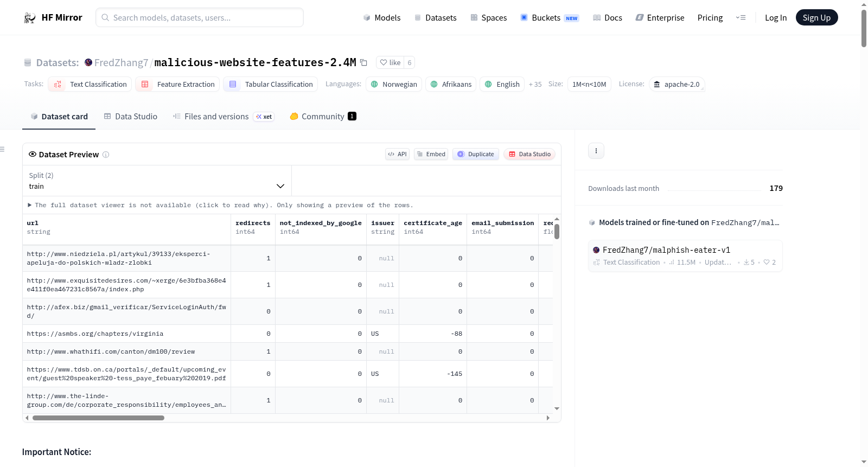Like the dataset with the heart button
868x467 pixels.
(x=390, y=62)
